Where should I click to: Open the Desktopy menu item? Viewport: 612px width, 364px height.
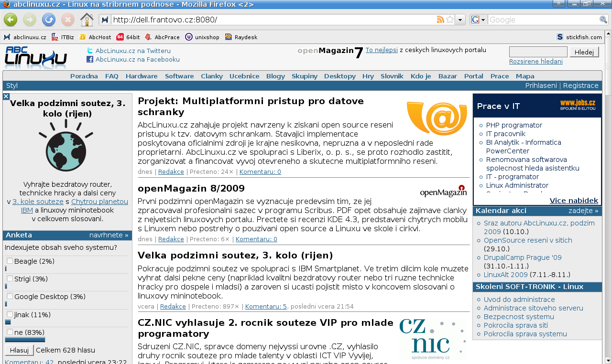tap(340, 76)
